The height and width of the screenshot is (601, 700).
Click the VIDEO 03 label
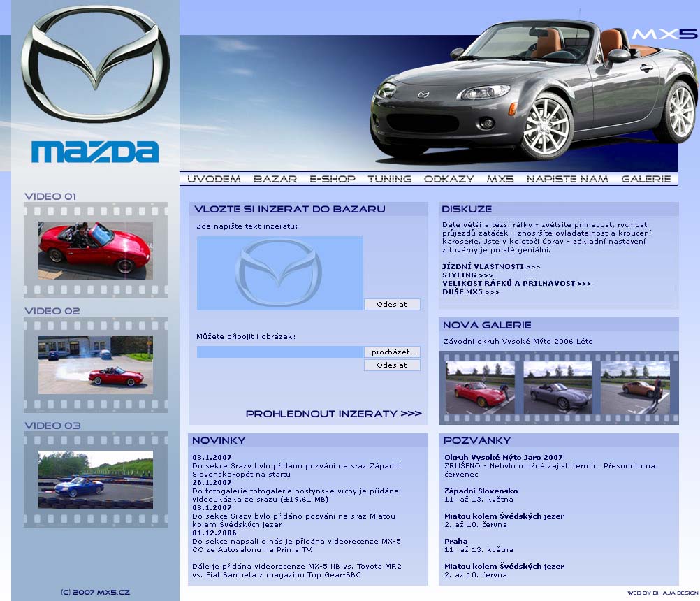[x=52, y=426]
